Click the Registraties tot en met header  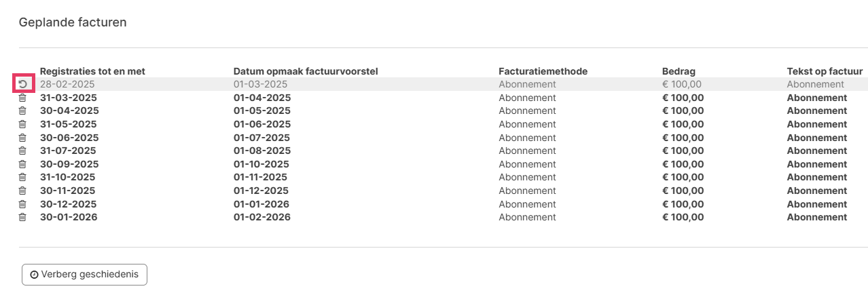click(92, 71)
